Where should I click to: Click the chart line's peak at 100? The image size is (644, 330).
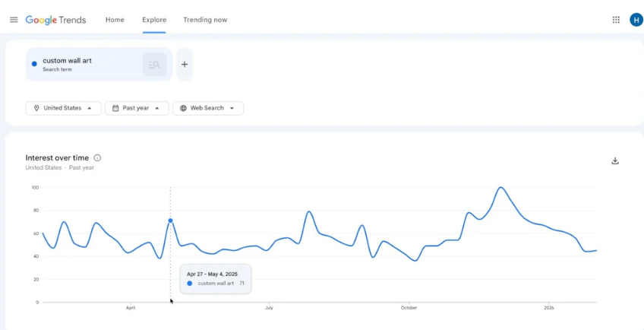500,187
